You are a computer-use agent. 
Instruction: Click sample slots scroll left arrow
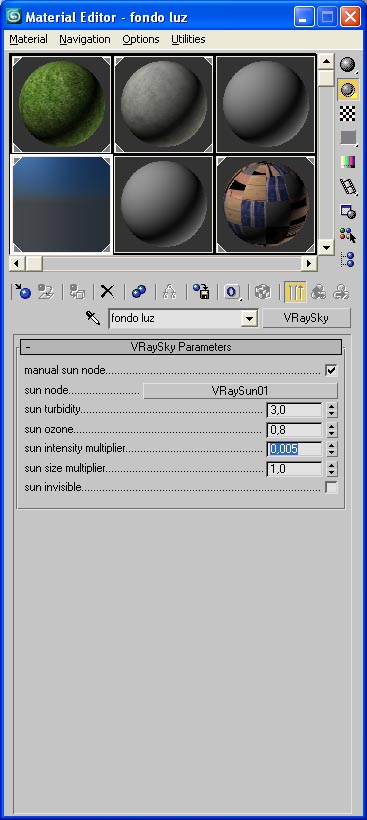17,263
